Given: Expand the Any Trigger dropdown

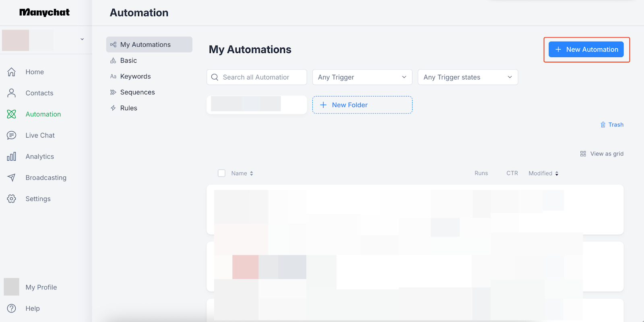Looking at the screenshot, I should (x=362, y=77).
